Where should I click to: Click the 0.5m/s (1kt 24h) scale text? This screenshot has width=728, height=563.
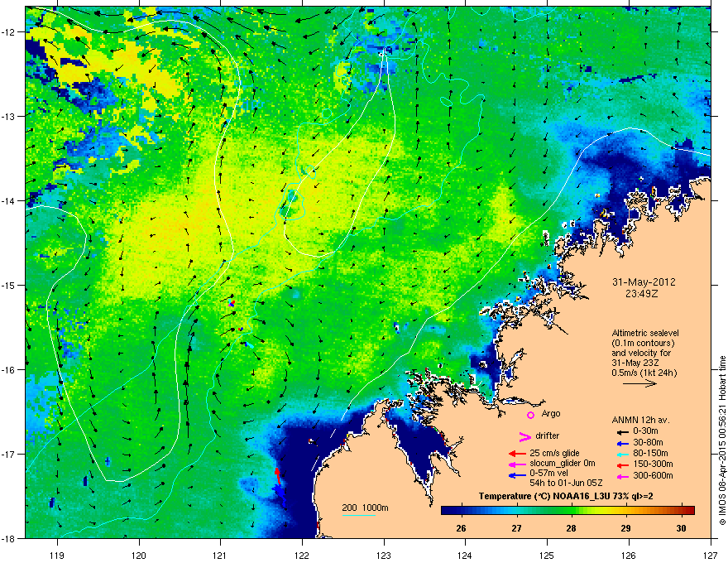coord(644,373)
